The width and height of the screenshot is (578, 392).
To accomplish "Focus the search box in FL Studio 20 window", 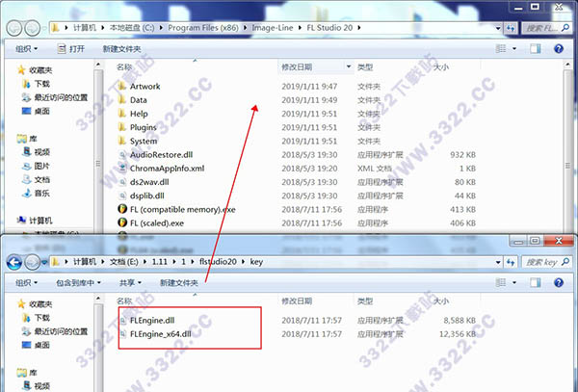I will click(546, 28).
